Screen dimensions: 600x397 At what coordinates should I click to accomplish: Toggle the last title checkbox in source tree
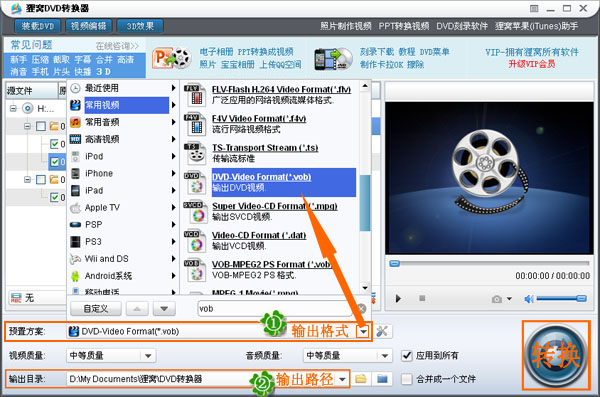click(55, 197)
